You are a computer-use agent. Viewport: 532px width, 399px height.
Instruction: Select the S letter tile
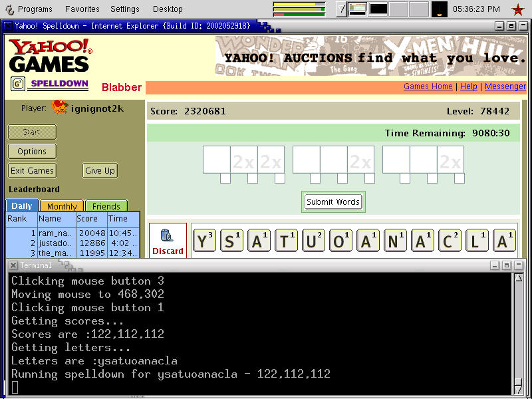pos(231,241)
